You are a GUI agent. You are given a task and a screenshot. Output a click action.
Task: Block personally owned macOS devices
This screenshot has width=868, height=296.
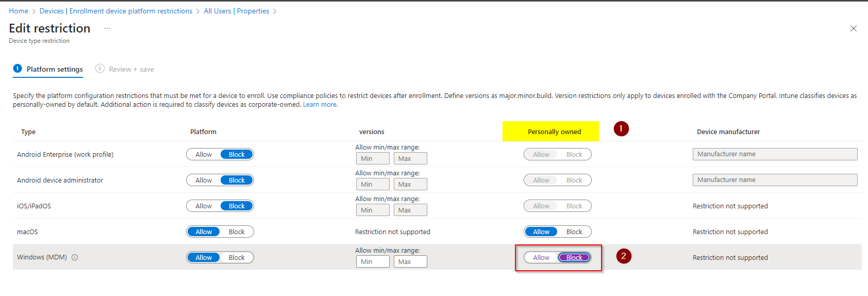pos(574,232)
